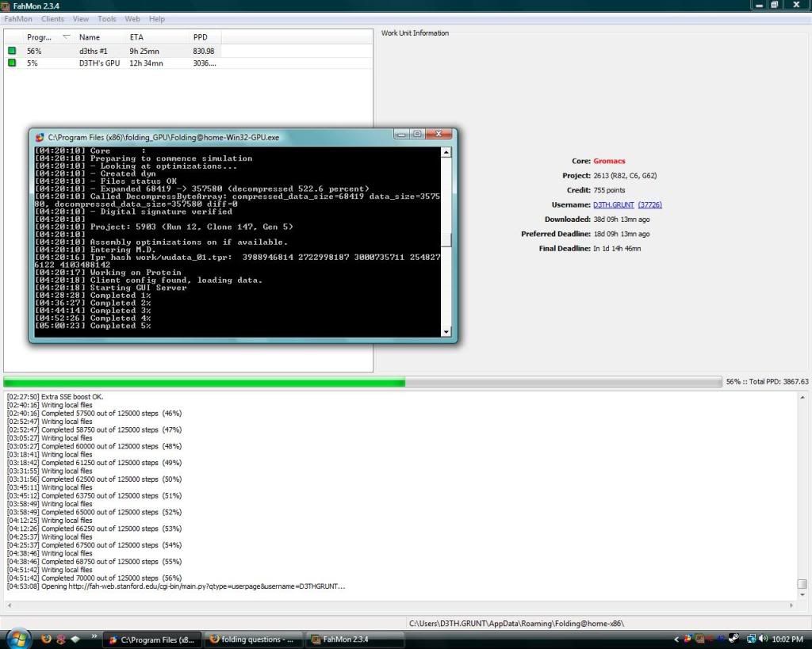Image resolution: width=812 pixels, height=649 pixels.
Task: Open the volume speaker tray icon
Action: tap(763, 639)
